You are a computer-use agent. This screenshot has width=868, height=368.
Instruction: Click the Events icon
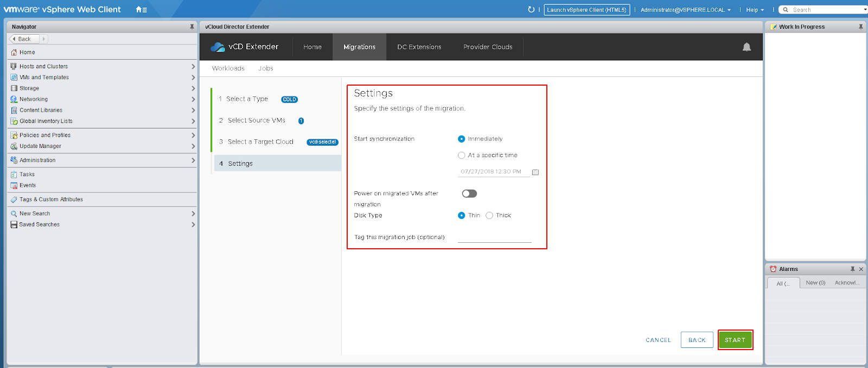(14, 185)
